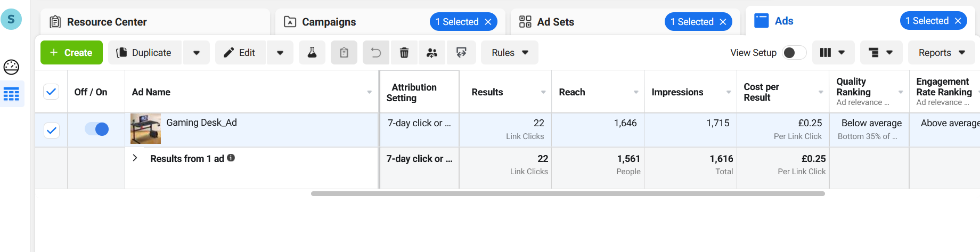The height and width of the screenshot is (252, 980).
Task: Click the green Create button
Action: [71, 53]
